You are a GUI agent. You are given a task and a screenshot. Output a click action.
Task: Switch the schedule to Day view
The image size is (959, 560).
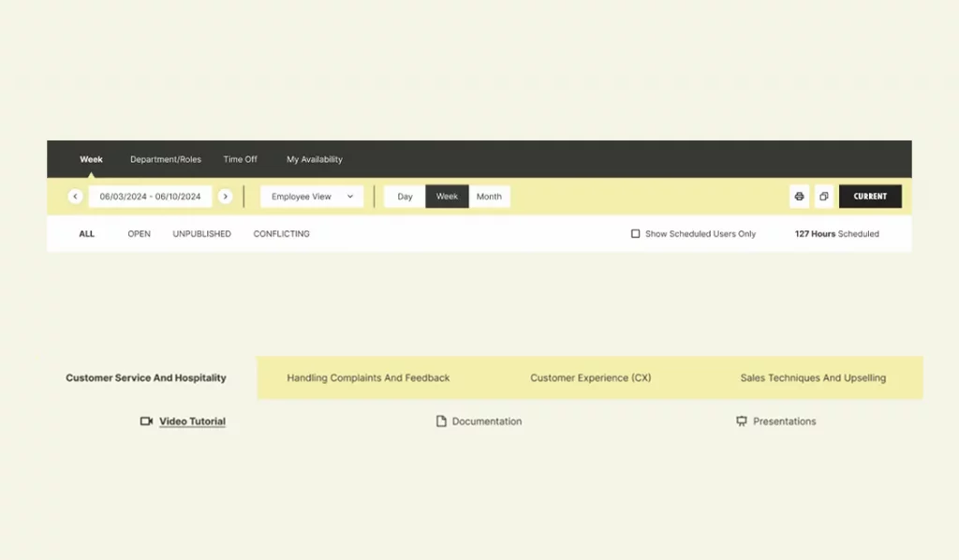point(404,196)
